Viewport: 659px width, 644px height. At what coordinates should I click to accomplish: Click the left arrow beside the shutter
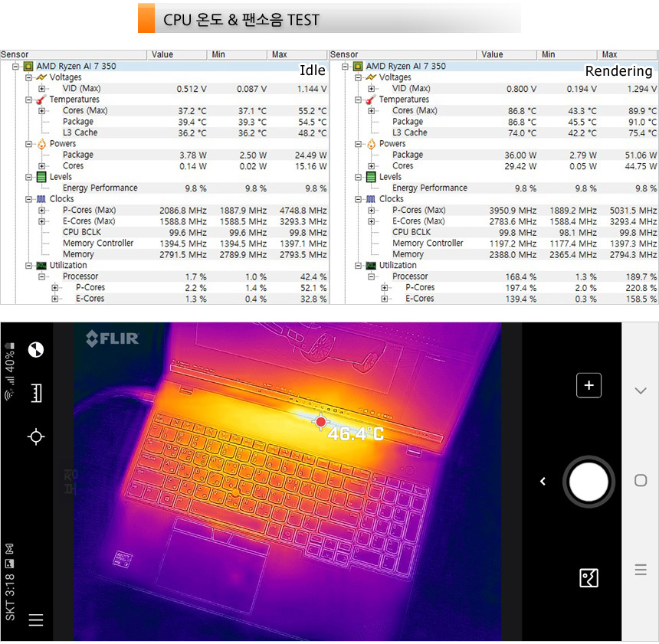coord(543,482)
